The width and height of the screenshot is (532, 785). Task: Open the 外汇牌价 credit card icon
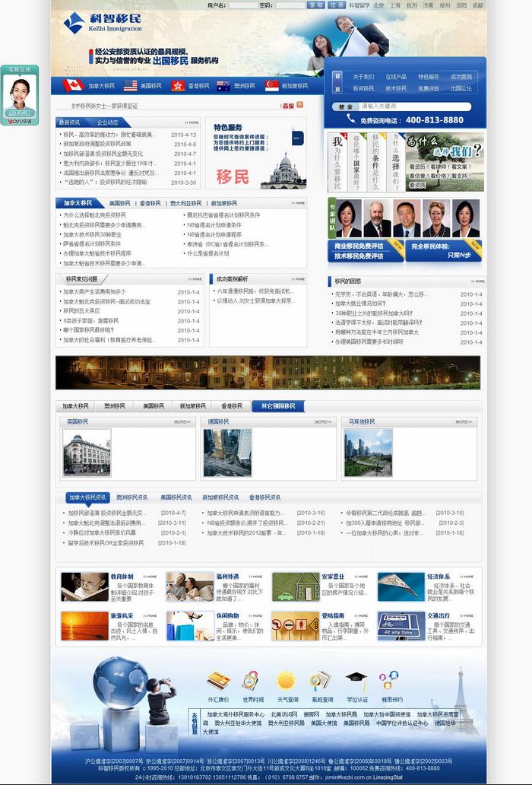pos(219,679)
